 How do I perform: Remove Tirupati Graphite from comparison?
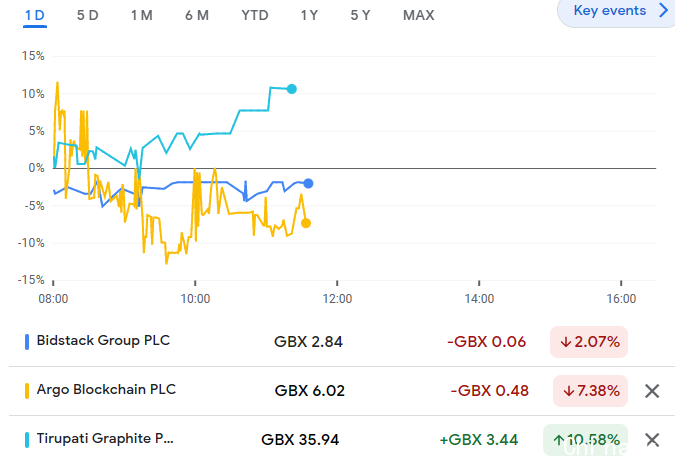652,440
